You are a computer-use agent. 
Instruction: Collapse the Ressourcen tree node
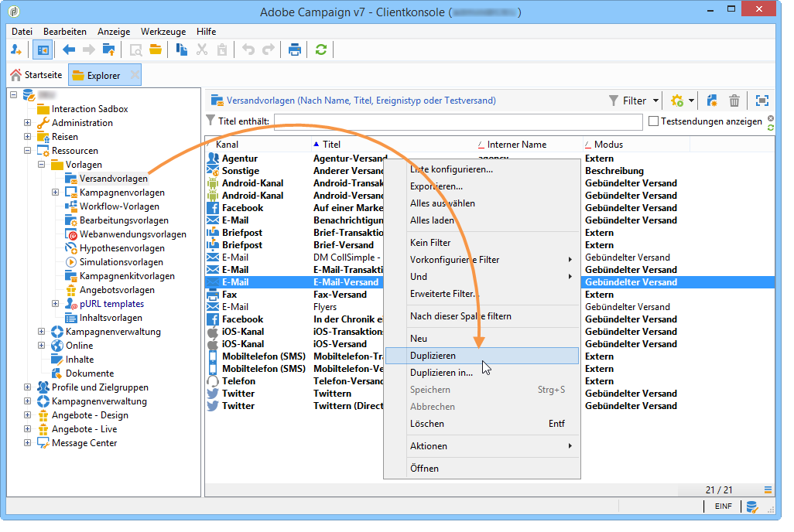[27, 150]
